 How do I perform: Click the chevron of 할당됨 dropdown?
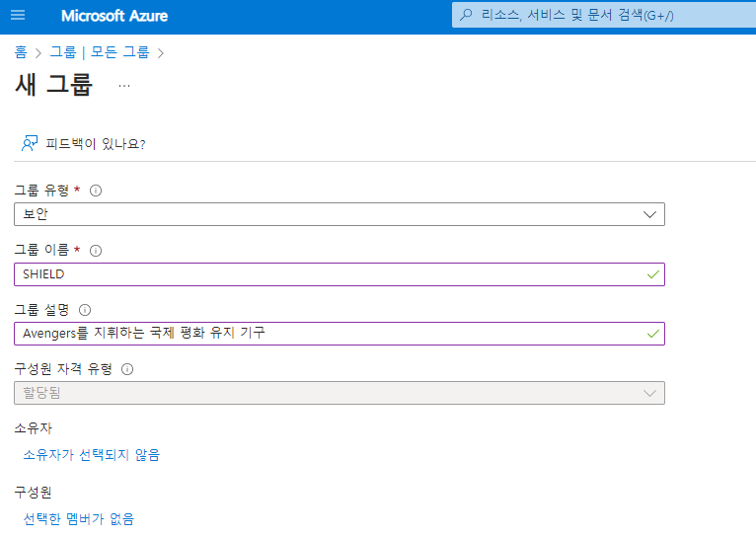point(649,393)
